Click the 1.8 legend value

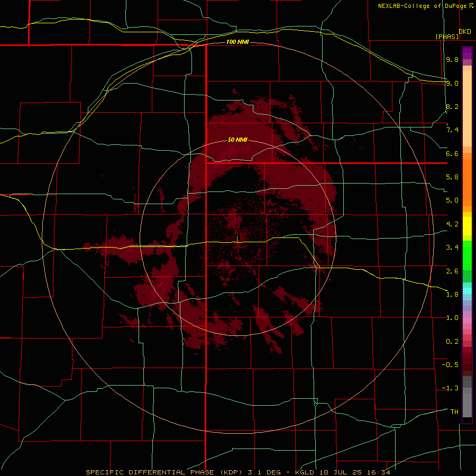(x=452, y=295)
